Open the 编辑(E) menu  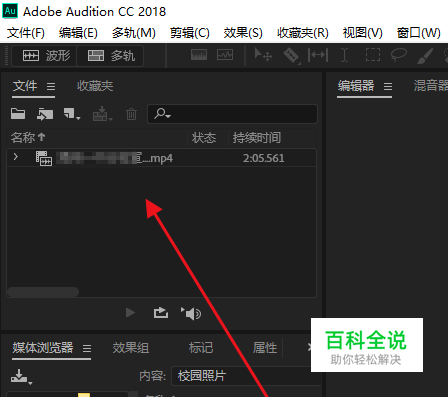click(78, 33)
